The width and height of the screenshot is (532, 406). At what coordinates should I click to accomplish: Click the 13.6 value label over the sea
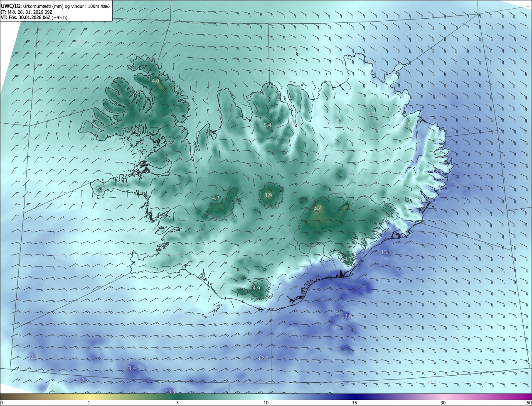[347, 316]
